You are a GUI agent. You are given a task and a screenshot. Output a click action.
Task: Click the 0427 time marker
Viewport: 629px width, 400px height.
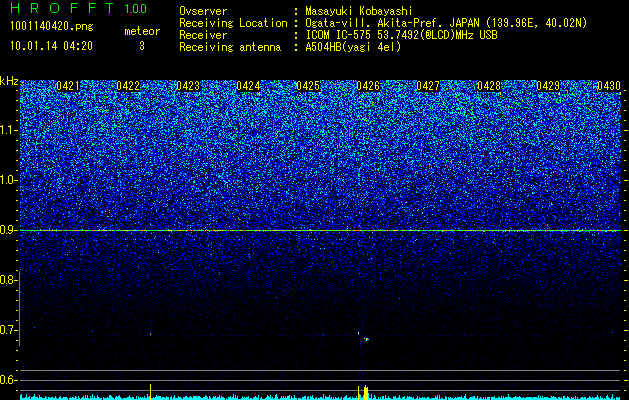(428, 86)
